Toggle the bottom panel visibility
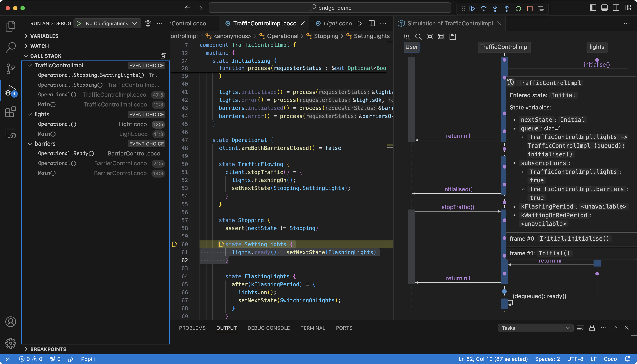Image resolution: width=637 pixels, height=364 pixels. [x=605, y=8]
